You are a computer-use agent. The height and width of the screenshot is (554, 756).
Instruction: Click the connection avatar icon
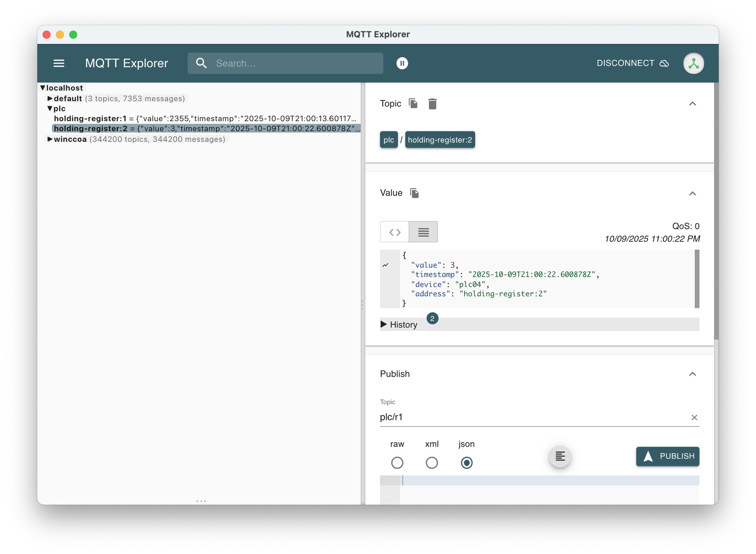pos(693,63)
